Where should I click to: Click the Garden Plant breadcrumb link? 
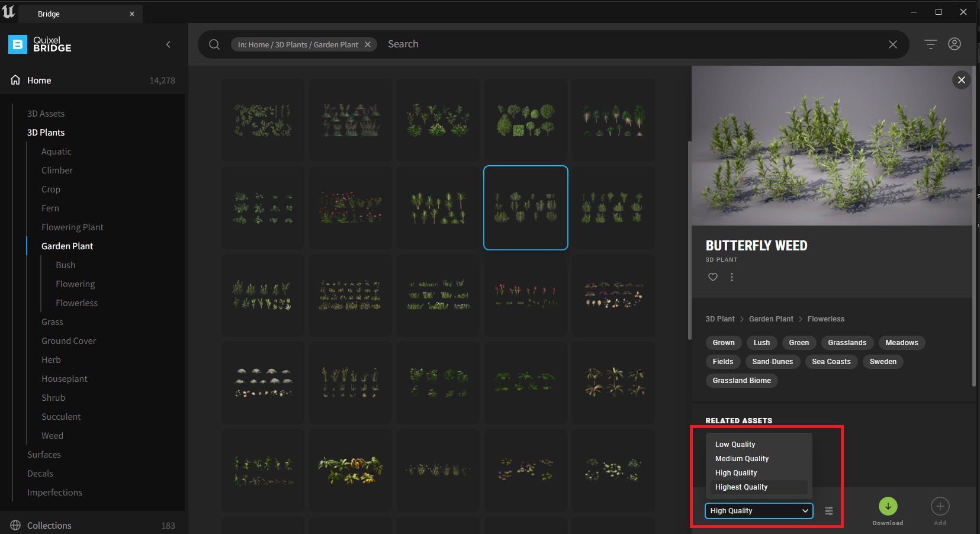coord(771,319)
